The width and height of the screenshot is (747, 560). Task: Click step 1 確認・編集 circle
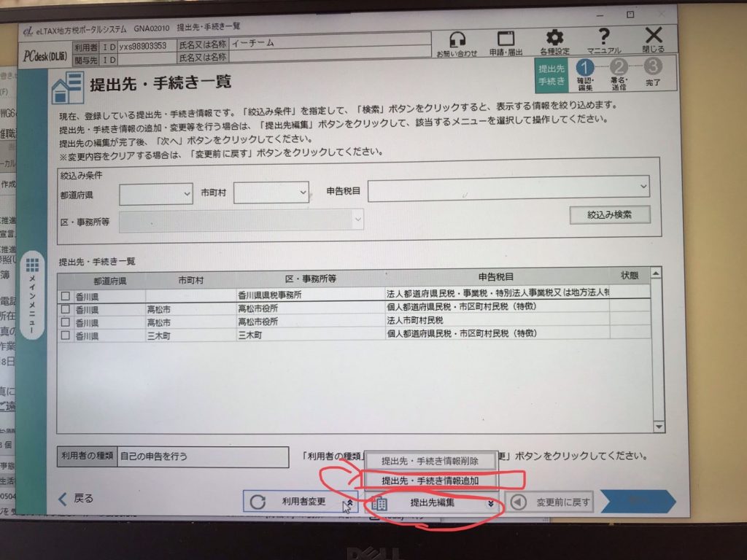585,68
